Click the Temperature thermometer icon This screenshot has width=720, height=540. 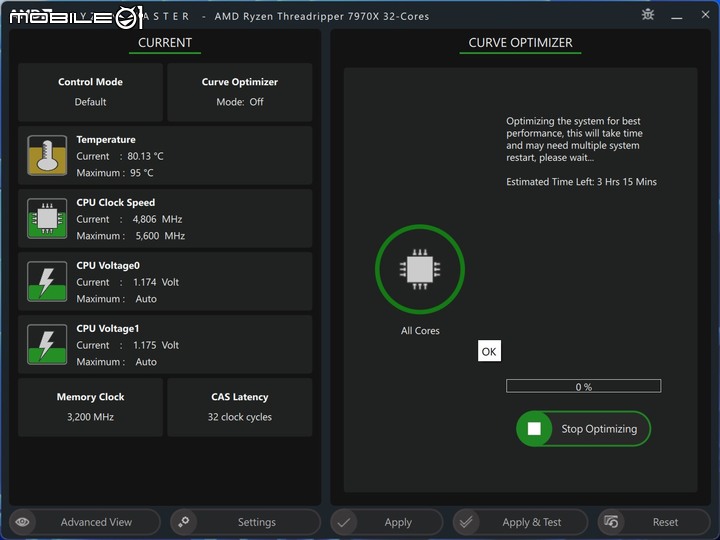[x=47, y=155]
